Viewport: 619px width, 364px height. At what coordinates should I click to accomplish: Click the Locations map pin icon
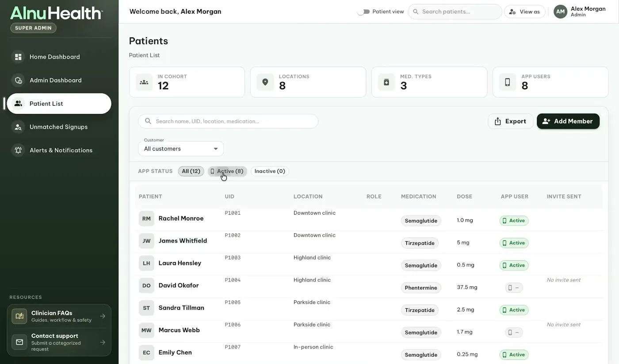pos(265,82)
